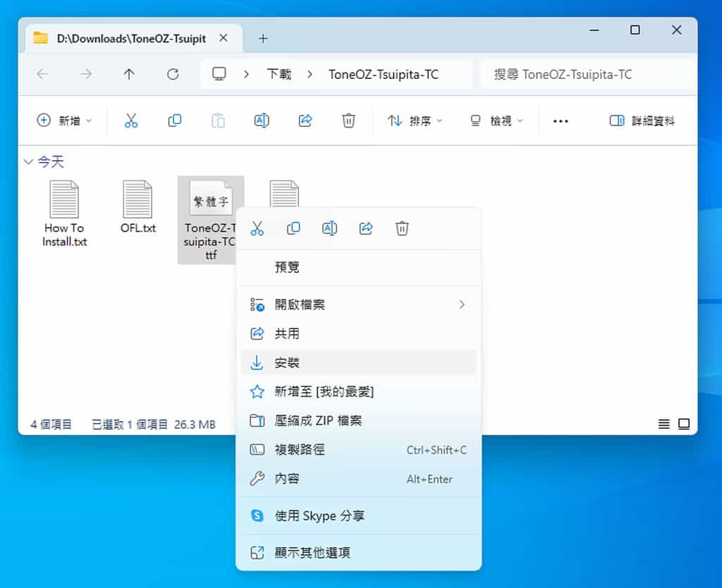Choose 預覽 from the context menu
The image size is (722, 588).
[359, 267]
